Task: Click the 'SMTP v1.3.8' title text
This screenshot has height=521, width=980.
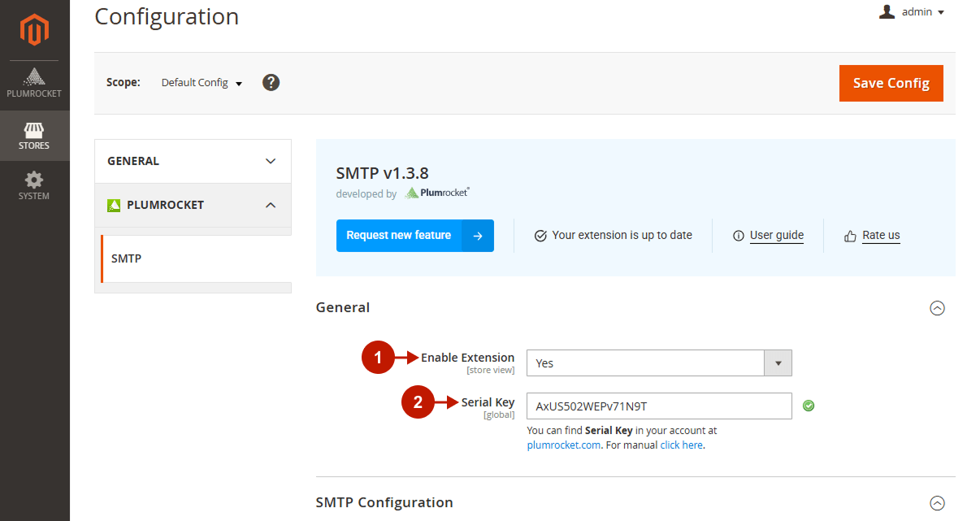Action: [x=382, y=173]
